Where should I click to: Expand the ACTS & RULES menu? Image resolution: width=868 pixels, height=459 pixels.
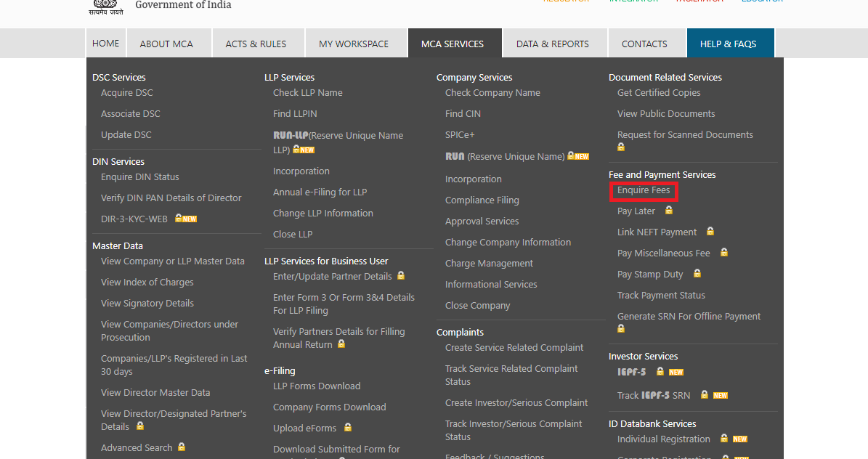point(256,44)
